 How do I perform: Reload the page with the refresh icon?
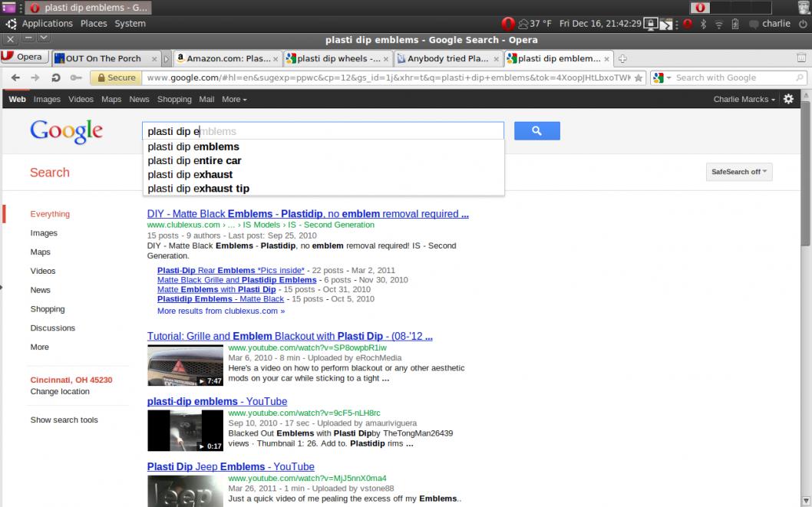(56, 77)
